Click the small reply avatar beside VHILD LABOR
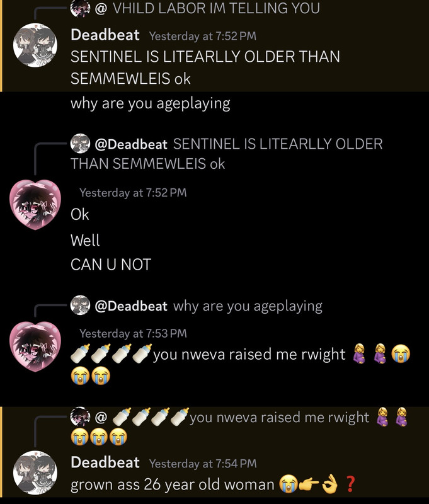The image size is (429, 504). (80, 8)
